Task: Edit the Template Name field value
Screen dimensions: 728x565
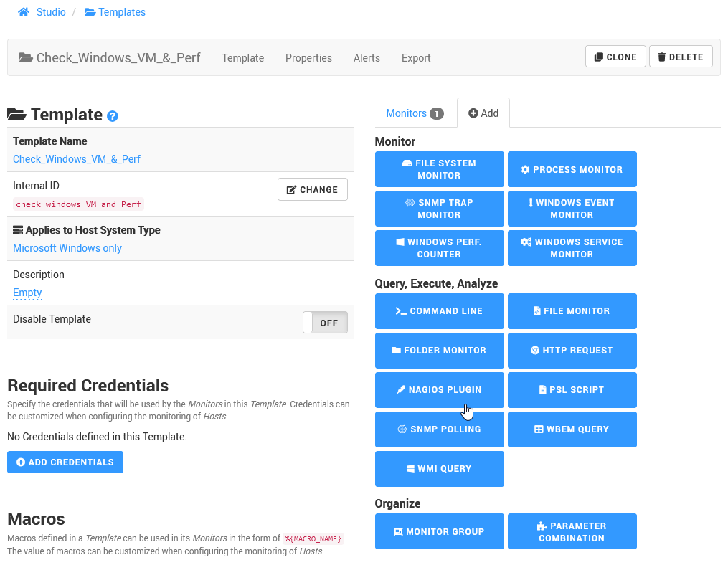Action: coord(77,159)
